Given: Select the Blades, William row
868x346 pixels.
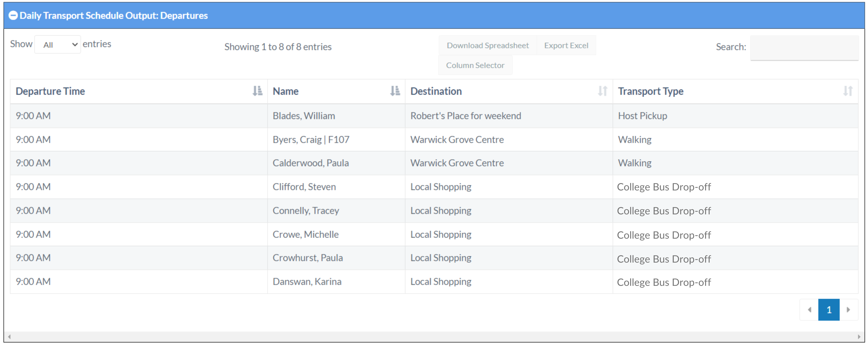Looking at the screenshot, I should 304,116.
